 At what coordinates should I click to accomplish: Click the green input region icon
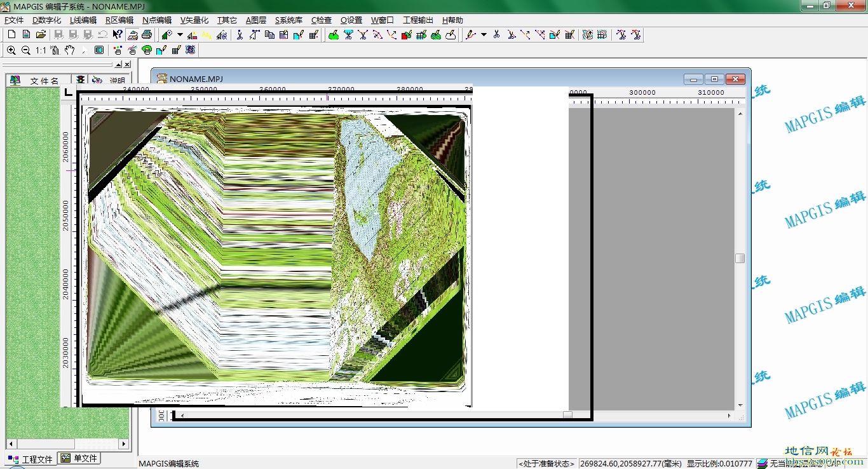[334, 34]
